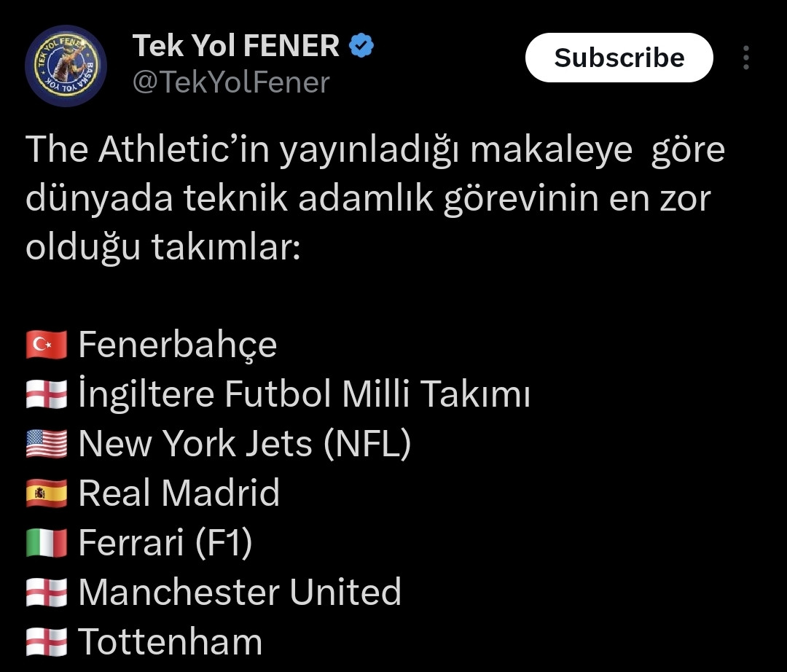Viewport: 787px width, 672px height.
Task: Open the three-dot more options menu
Action: pos(745,58)
